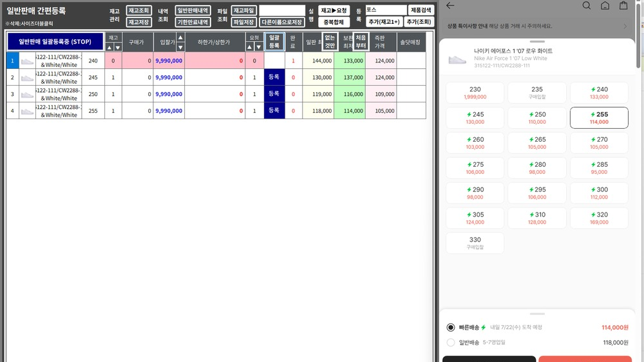644x362 pixels.
Task: Tap the home icon in top bar
Action: click(x=605, y=5)
